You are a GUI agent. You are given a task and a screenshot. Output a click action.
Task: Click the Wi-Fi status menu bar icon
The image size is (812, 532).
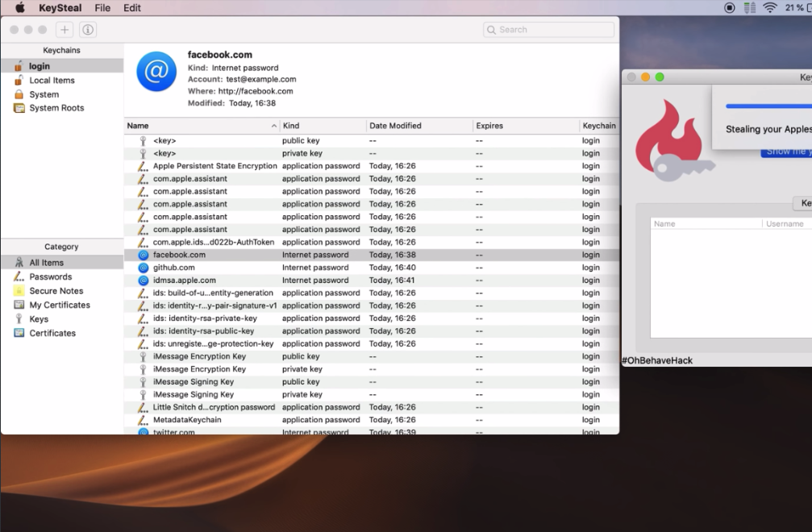pyautogui.click(x=771, y=8)
